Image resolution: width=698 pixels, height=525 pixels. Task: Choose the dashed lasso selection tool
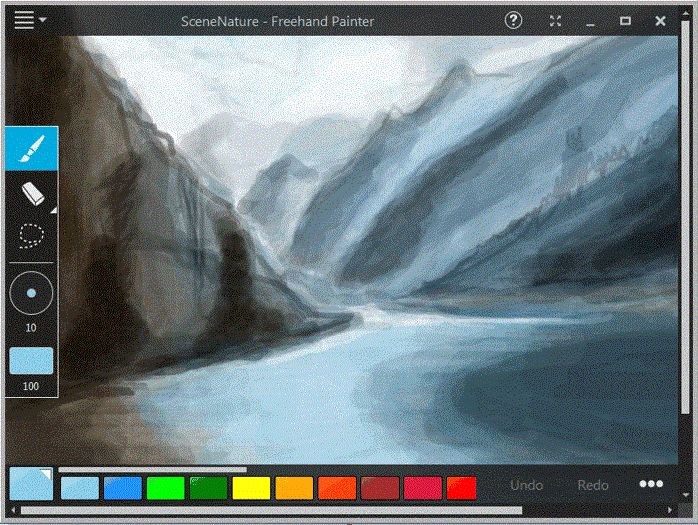pyautogui.click(x=32, y=235)
